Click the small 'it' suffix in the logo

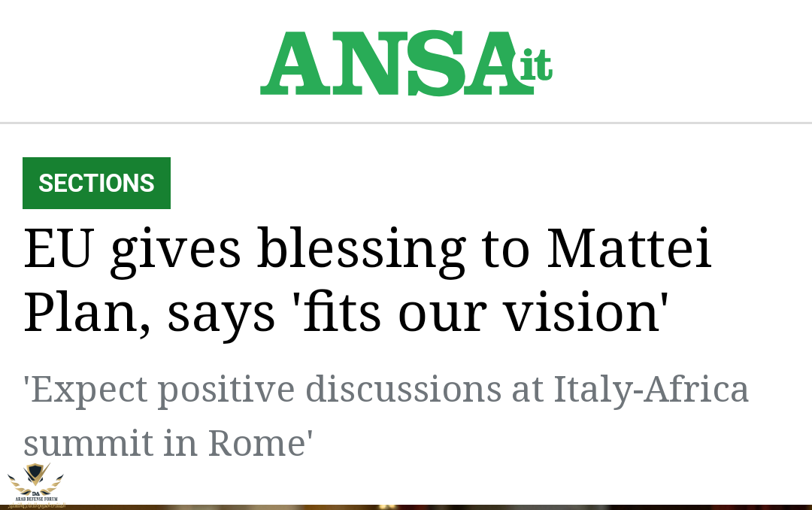(x=536, y=65)
